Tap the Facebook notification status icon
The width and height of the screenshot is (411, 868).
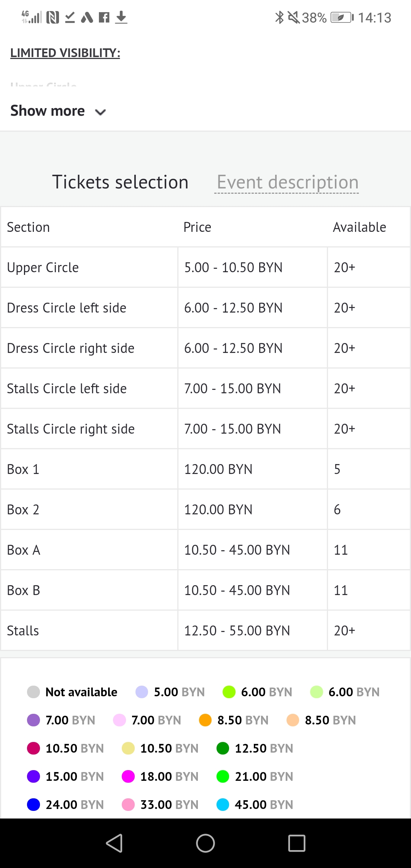(x=104, y=18)
